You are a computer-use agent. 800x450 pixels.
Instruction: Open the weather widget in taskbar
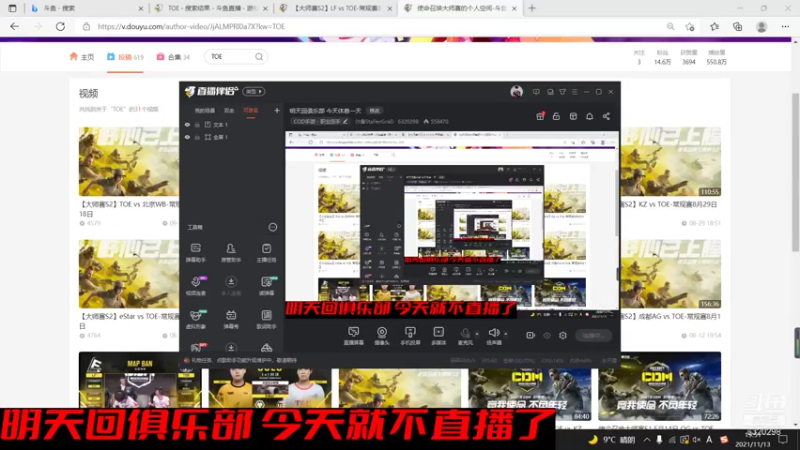tap(611, 439)
